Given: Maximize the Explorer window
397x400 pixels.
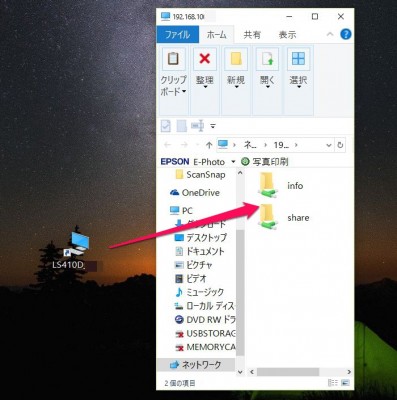Looking at the screenshot, I should click(x=315, y=16).
